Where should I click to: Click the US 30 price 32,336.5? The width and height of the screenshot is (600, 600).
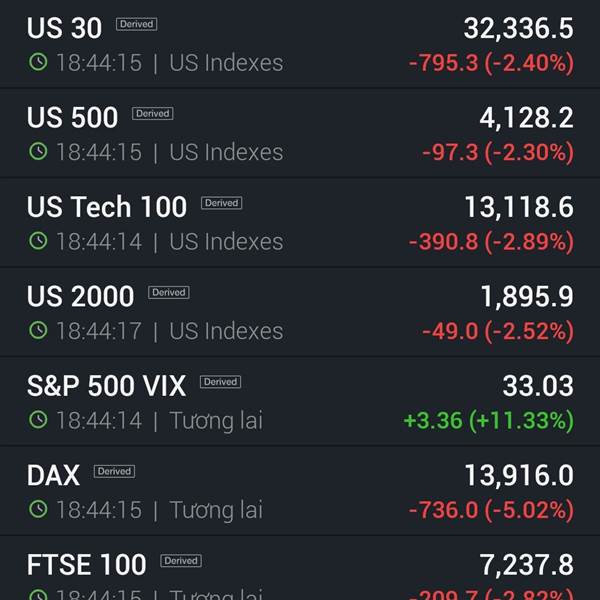pos(518,28)
